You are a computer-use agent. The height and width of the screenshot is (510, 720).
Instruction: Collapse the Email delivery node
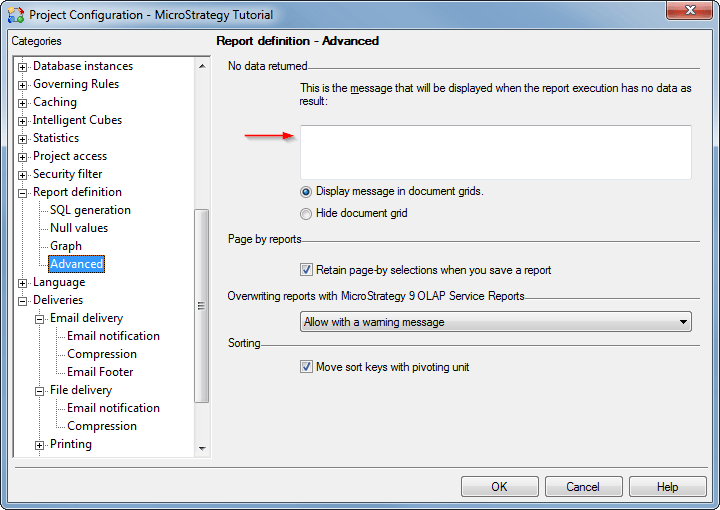39,319
